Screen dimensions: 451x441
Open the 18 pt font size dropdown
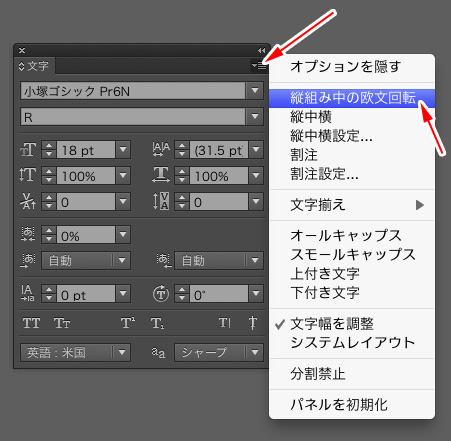click(123, 149)
